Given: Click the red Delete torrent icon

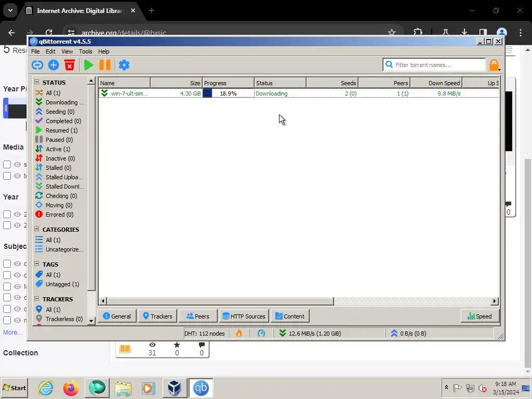Looking at the screenshot, I should tap(70, 65).
